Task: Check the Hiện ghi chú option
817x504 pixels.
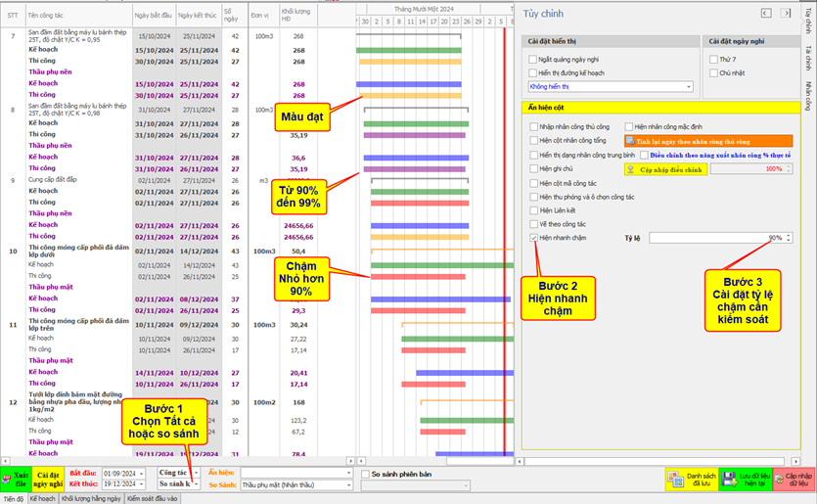Action: tap(533, 168)
